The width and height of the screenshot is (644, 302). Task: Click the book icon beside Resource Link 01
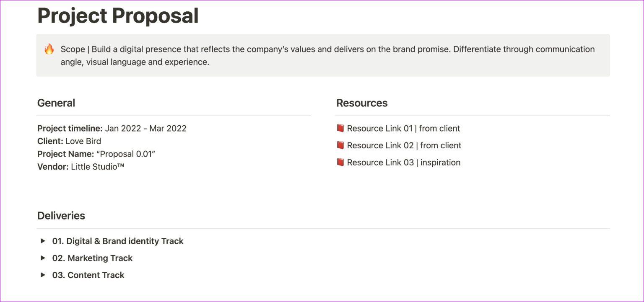point(341,128)
